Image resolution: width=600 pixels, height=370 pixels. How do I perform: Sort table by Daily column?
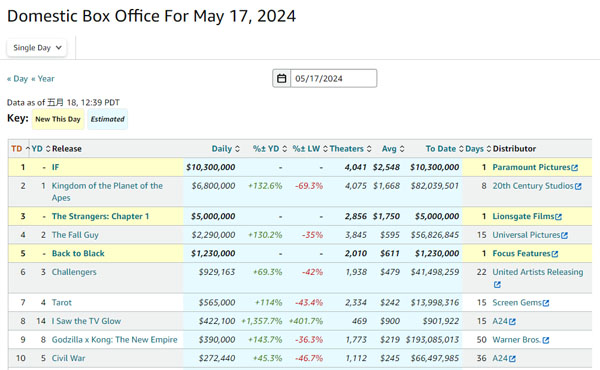tap(226, 149)
